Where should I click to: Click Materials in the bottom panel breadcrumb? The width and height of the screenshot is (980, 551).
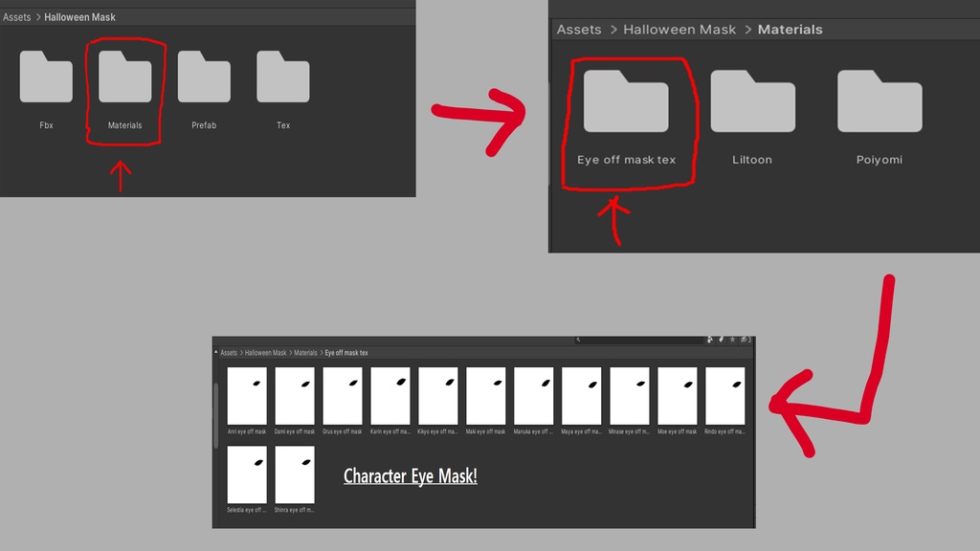click(305, 353)
